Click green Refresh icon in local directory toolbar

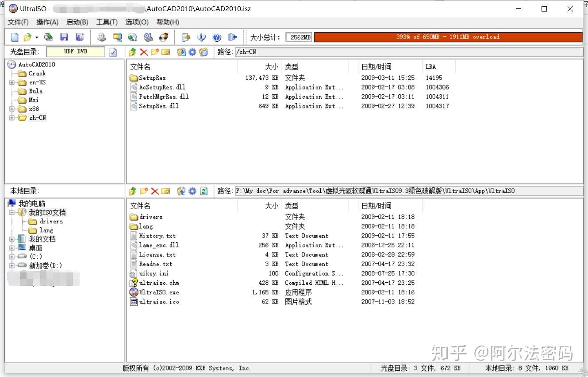(x=204, y=191)
